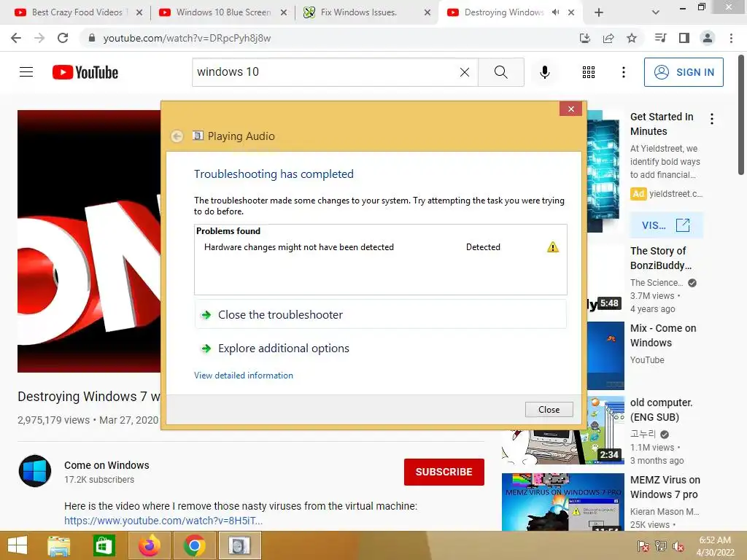The width and height of the screenshot is (747, 560).
Task: Open a new browser tab
Action: (599, 12)
